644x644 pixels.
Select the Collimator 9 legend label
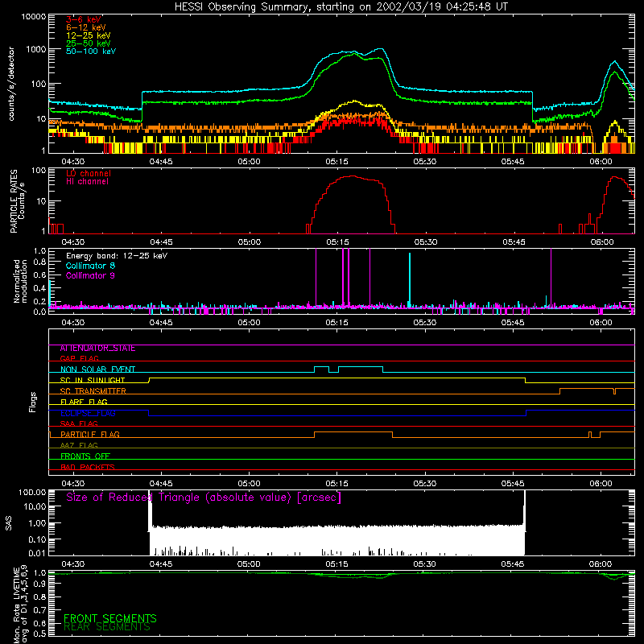coord(90,275)
